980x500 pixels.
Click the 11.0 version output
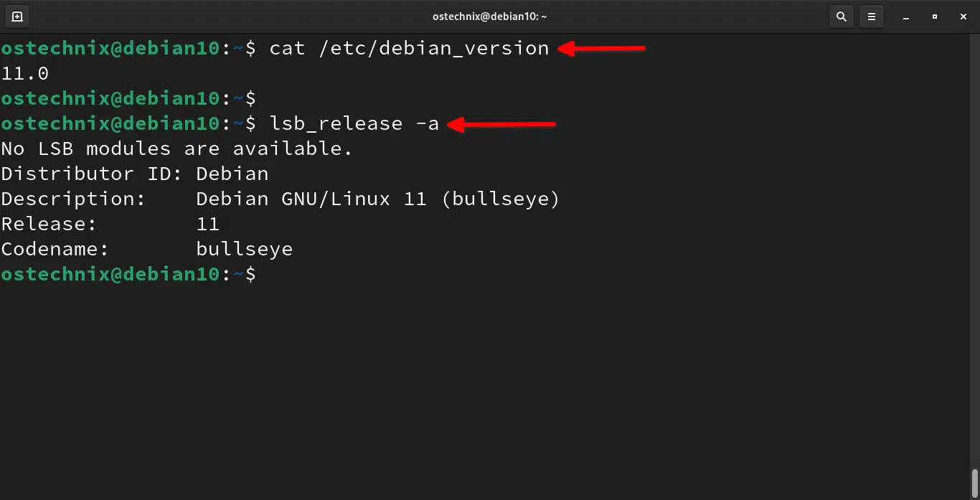[x=25, y=73]
